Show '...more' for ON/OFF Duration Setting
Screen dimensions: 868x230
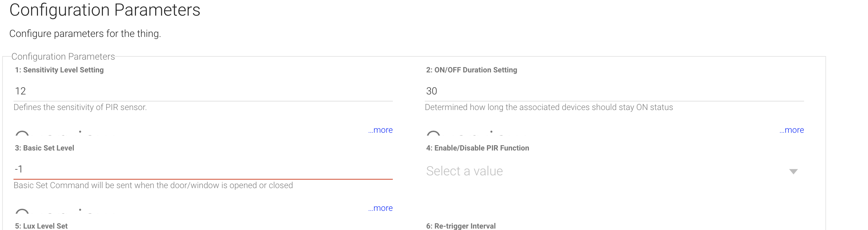coord(791,130)
